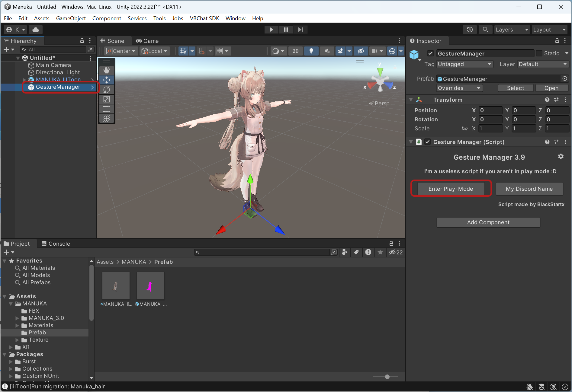The height and width of the screenshot is (392, 572).
Task: Select the Hand (View) tool
Action: 107,70
